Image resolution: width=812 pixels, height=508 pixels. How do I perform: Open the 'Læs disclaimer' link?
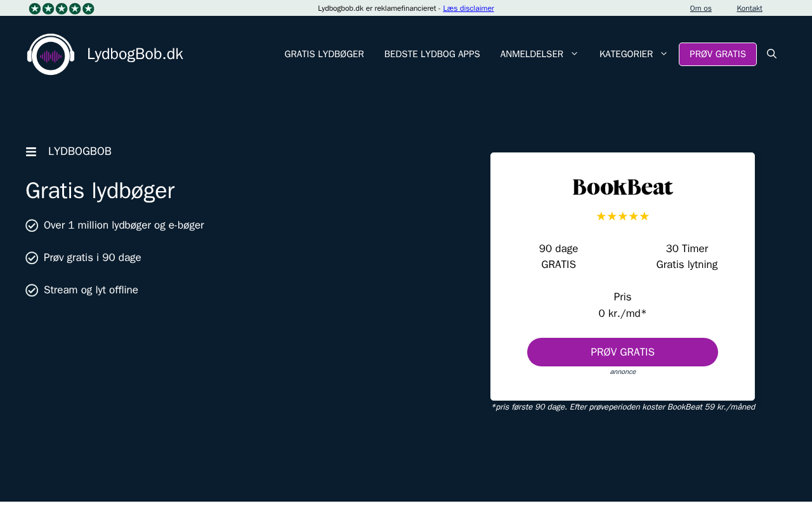(x=468, y=8)
